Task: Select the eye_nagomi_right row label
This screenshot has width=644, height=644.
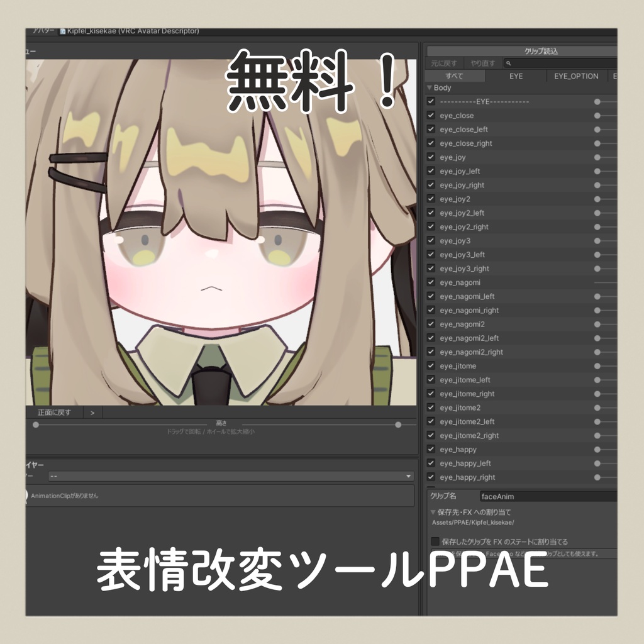Action: 469,310
